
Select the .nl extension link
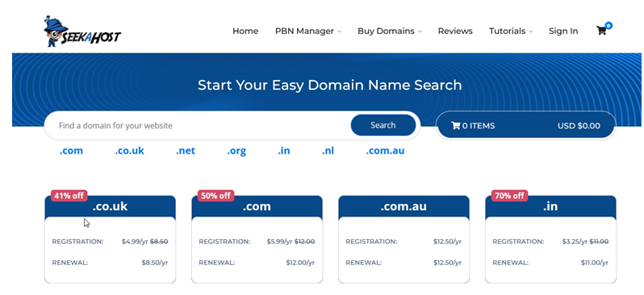328,150
